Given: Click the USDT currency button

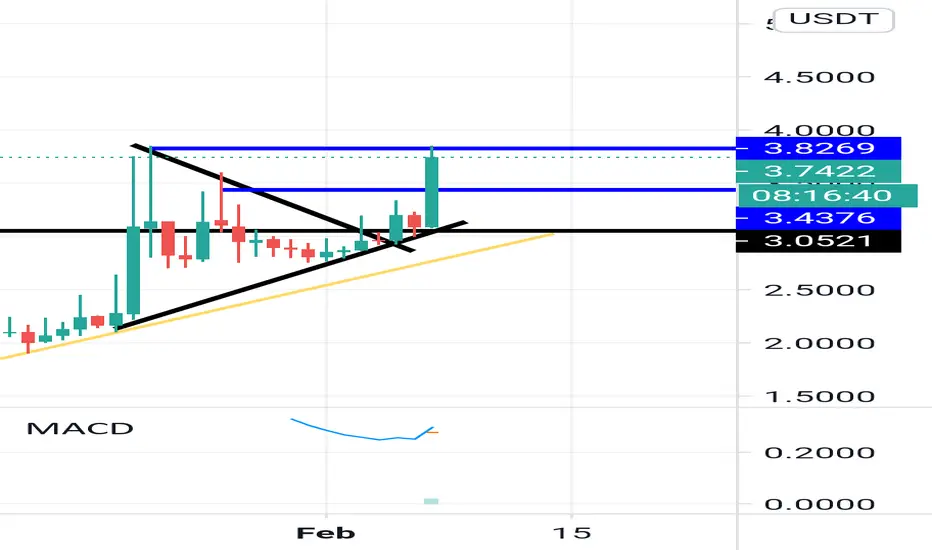Looking at the screenshot, I should (835, 20).
